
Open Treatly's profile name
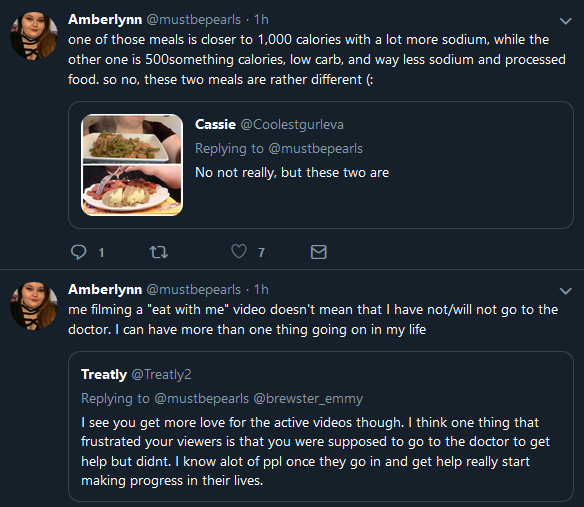pyautogui.click(x=104, y=374)
